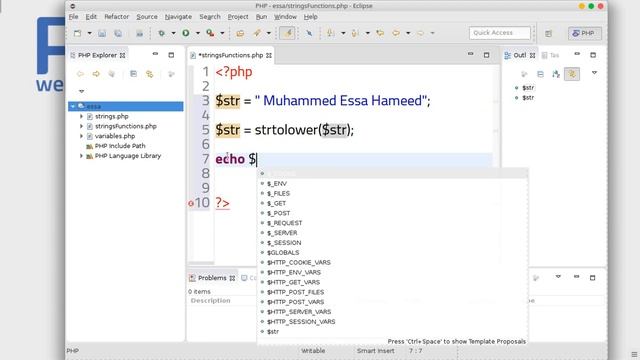Click PHP Explorer forward arrow icon
The image size is (640, 360).
pyautogui.click(x=96, y=74)
